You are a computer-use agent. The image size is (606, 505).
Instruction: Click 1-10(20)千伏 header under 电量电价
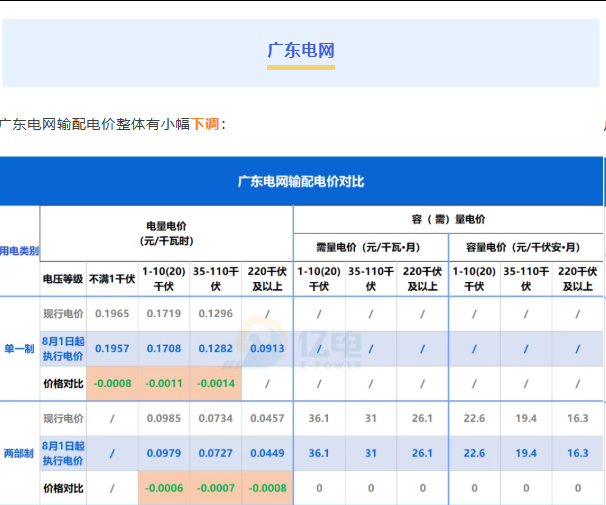[x=164, y=279]
